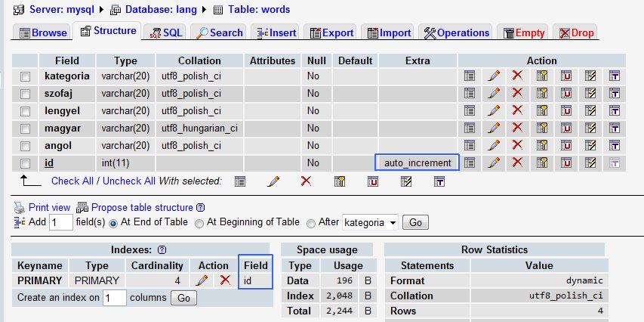Add fulltext index on angol field
This screenshot has width=644, height=322.
click(x=615, y=145)
